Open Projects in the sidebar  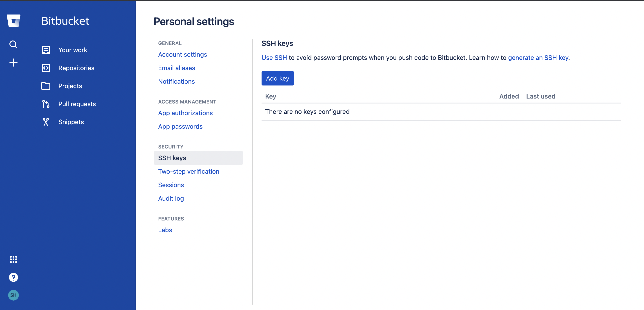pyautogui.click(x=70, y=86)
